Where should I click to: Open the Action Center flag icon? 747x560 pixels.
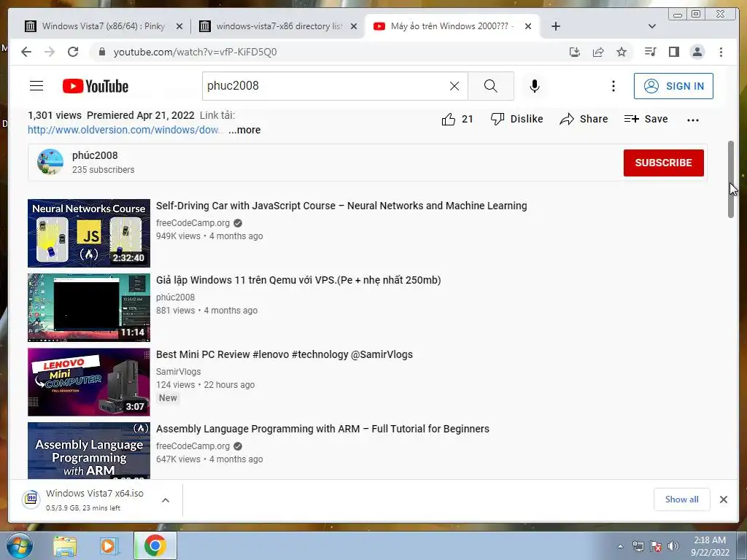pos(656,546)
